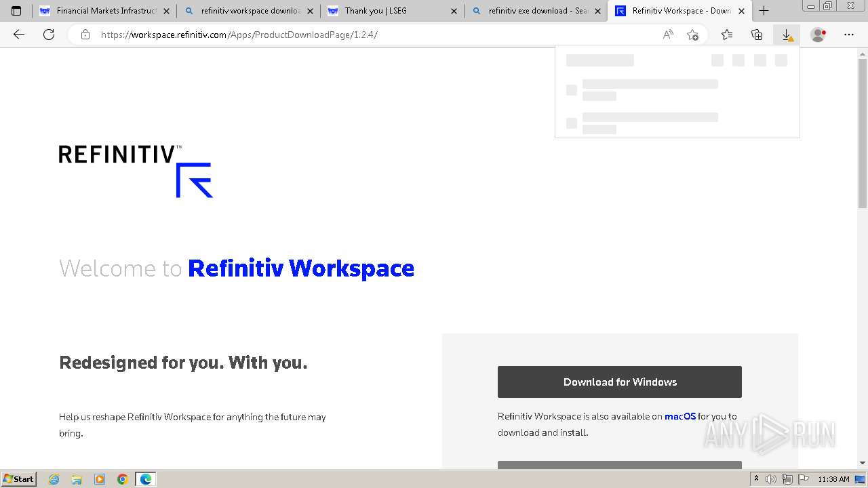Click the taskbar clock 11:38 AM
Viewport: 868px width, 488px height.
click(x=833, y=479)
